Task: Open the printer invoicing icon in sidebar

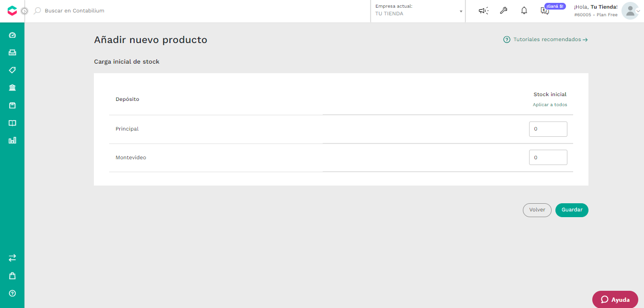Action: [x=12, y=53]
